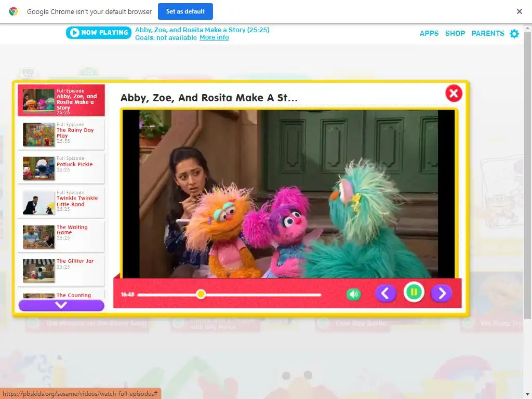Close the video player with the red X
The width and height of the screenshot is (532, 399).
click(x=454, y=94)
